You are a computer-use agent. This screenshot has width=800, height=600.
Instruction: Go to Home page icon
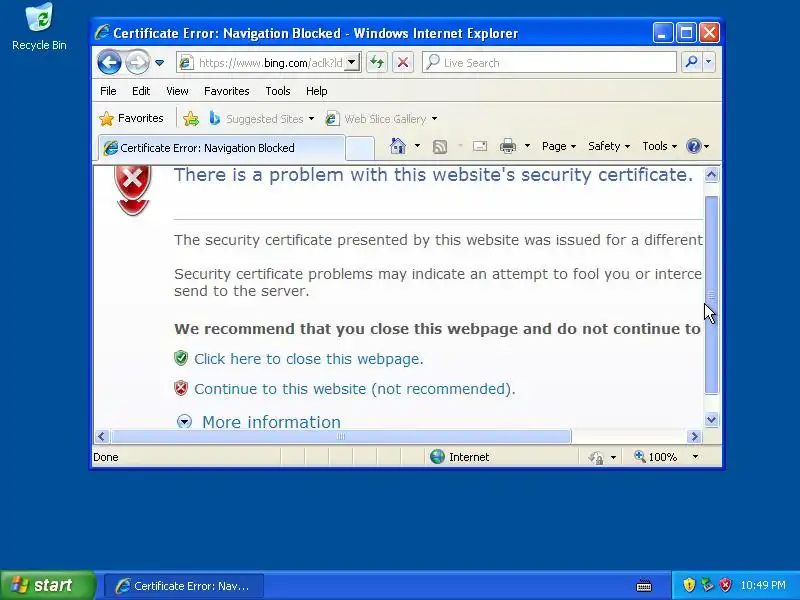[397, 146]
